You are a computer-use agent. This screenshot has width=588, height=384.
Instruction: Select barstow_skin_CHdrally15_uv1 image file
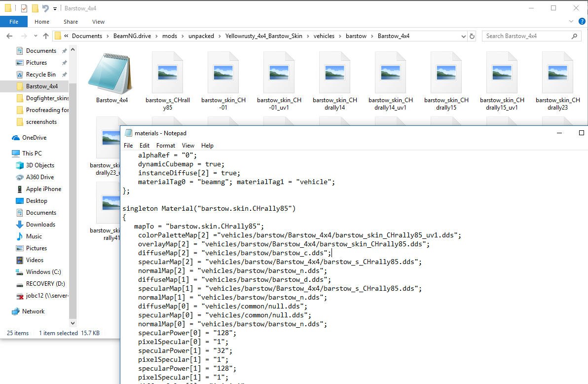point(502,73)
